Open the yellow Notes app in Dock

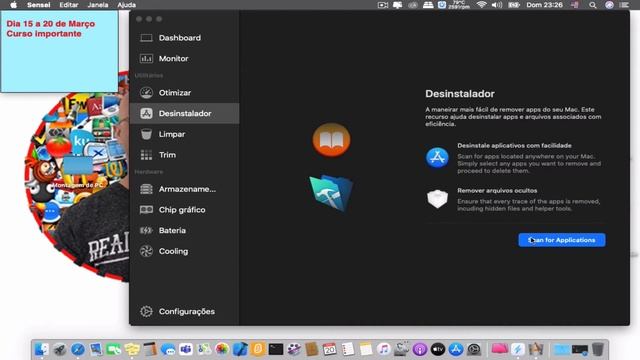tap(366, 349)
